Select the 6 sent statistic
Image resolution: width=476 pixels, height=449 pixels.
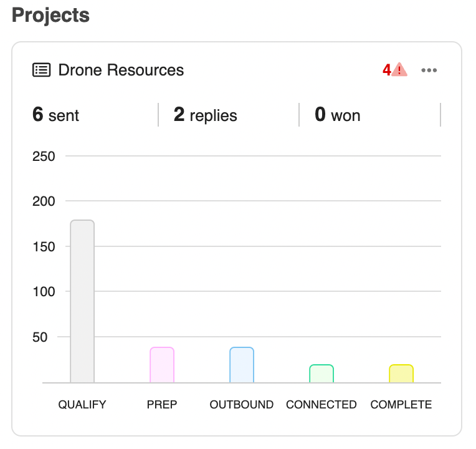[55, 115]
